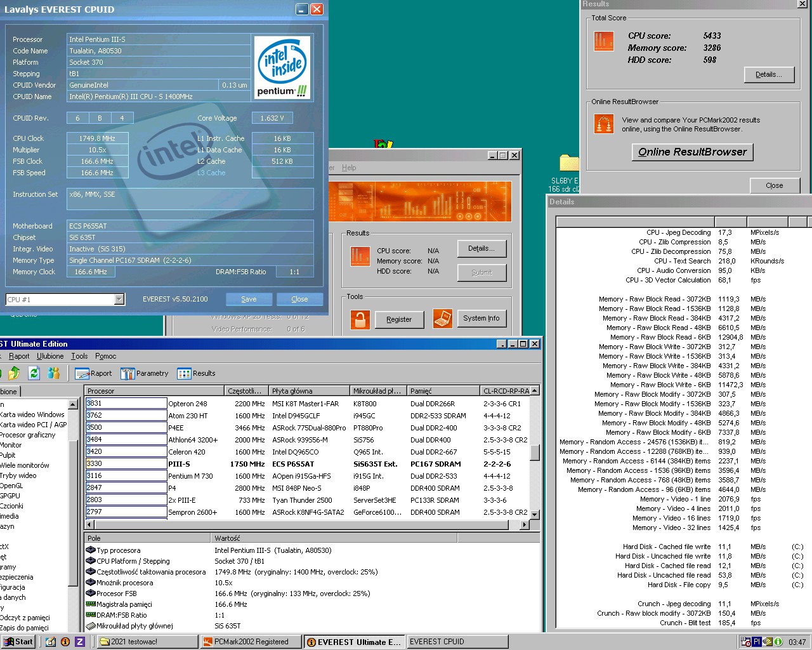Click the folder up-arrow toolbar icon in EVEREST
812x650 pixels.
[14, 373]
